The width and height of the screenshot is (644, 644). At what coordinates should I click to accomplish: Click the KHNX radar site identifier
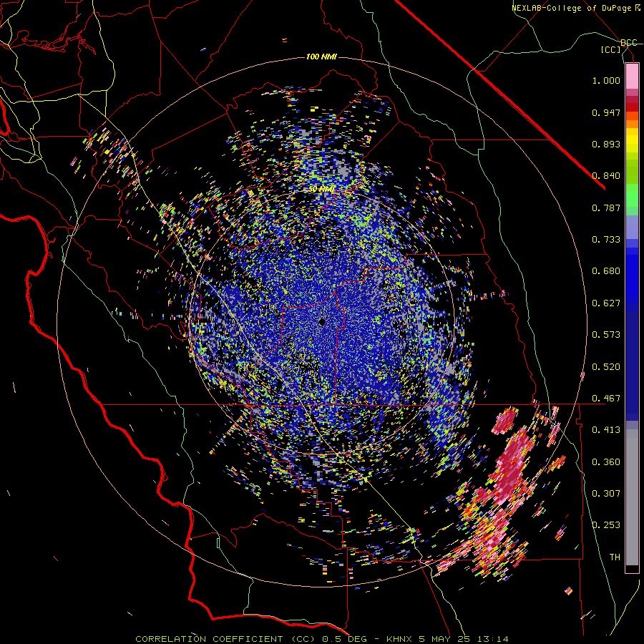(399, 639)
